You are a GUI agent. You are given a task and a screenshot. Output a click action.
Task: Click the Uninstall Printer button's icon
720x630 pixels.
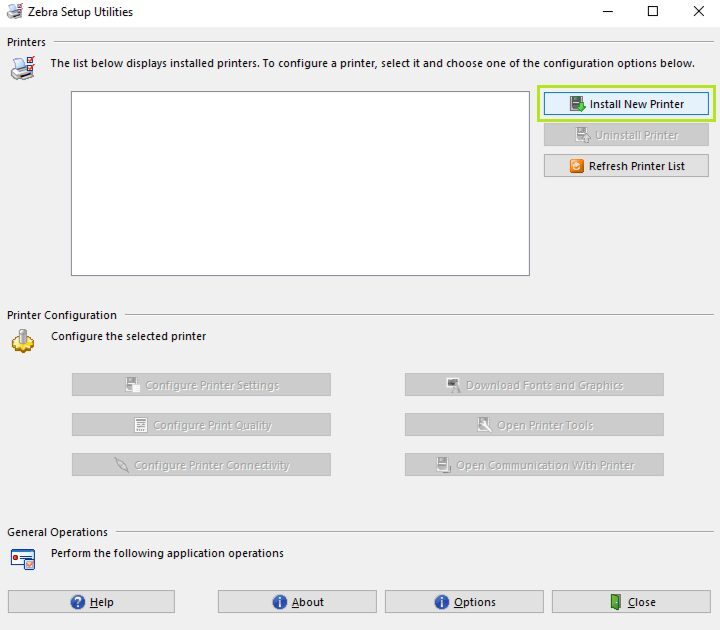[x=583, y=135]
